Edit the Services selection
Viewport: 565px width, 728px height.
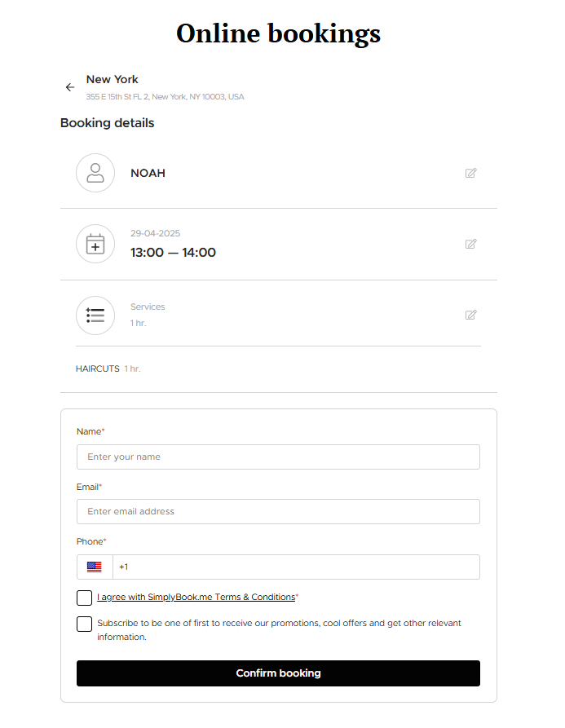click(470, 315)
